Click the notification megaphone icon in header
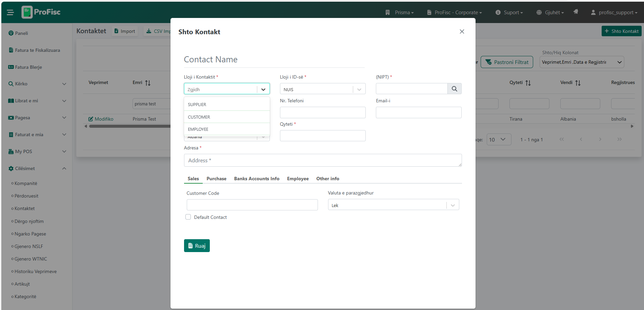This screenshot has width=644, height=310. click(x=576, y=12)
